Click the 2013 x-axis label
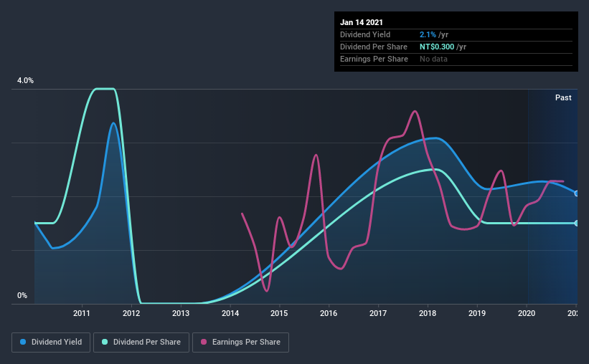 pyautogui.click(x=181, y=313)
